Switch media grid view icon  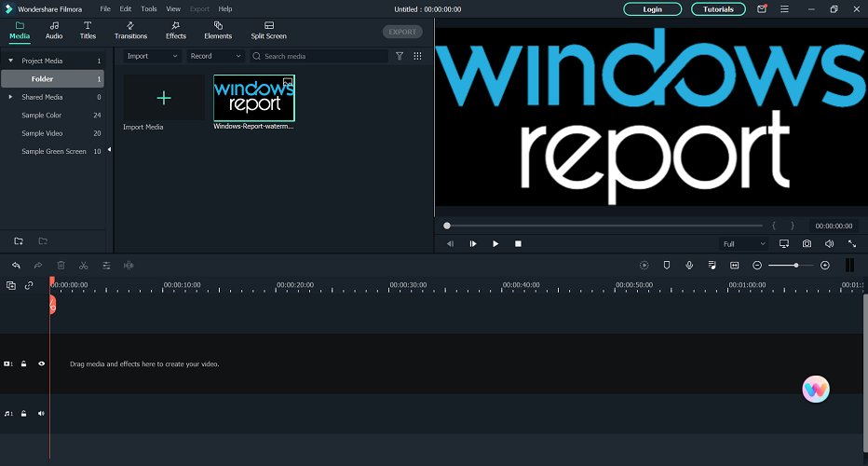(417, 56)
